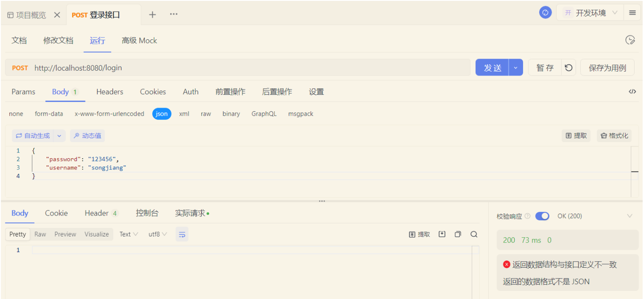This screenshot has height=299, width=644.
Task: Copy the response body with copy icon
Action: click(457, 234)
